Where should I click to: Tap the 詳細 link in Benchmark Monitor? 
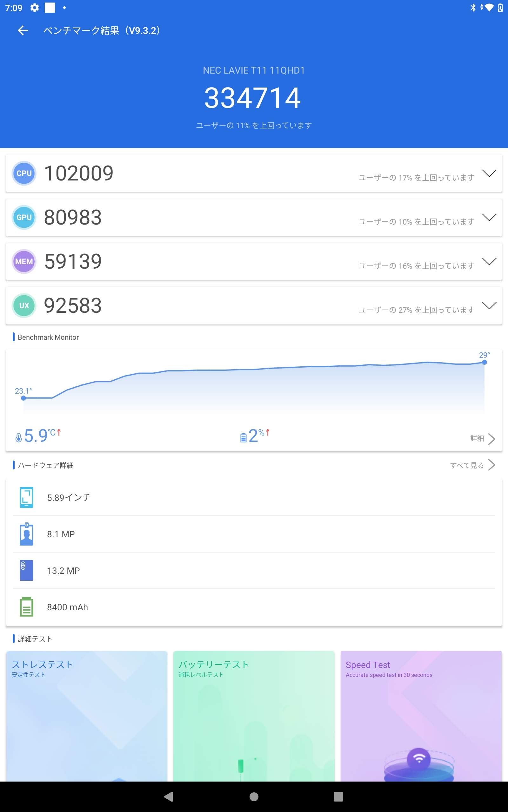click(477, 439)
